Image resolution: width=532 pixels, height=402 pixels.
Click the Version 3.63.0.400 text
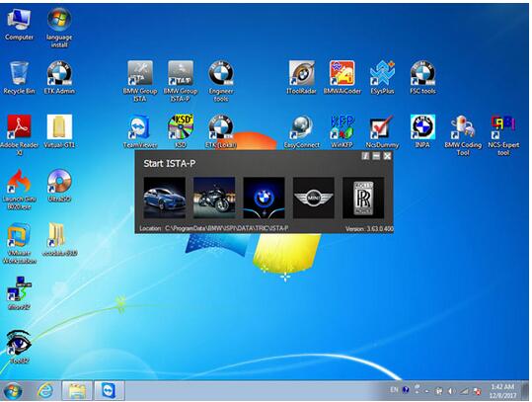click(x=369, y=229)
